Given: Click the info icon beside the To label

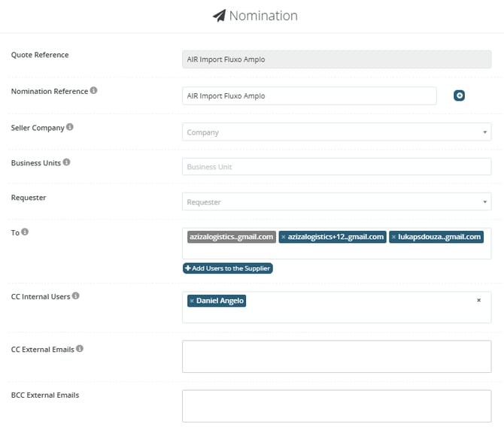Looking at the screenshot, I should (25, 232).
